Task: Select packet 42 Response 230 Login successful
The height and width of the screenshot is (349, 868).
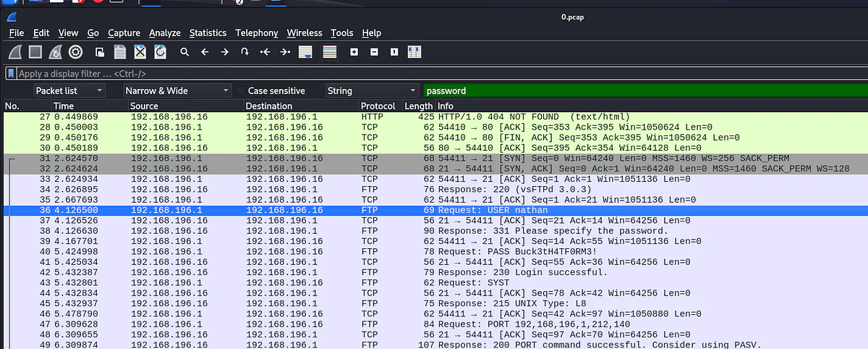Action: (434, 272)
